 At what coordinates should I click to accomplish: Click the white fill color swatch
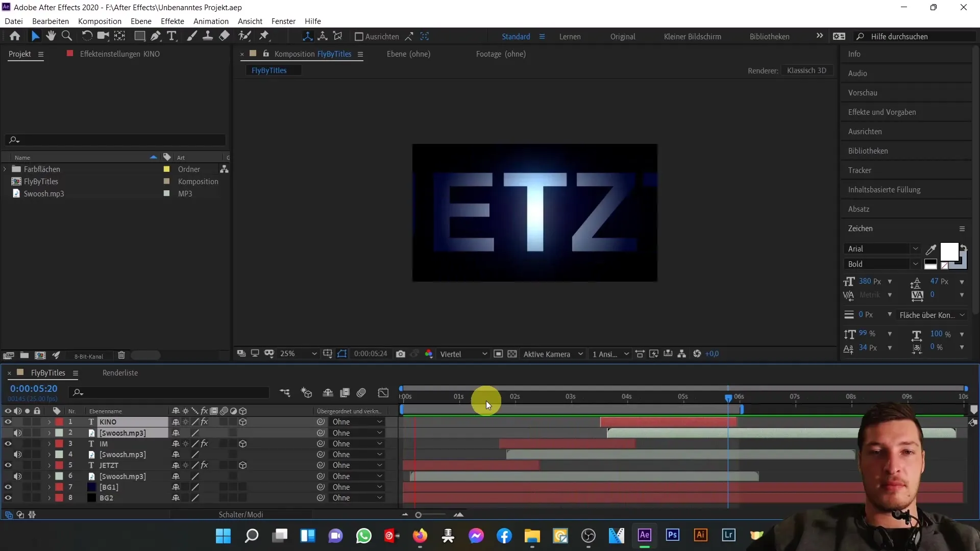(949, 252)
